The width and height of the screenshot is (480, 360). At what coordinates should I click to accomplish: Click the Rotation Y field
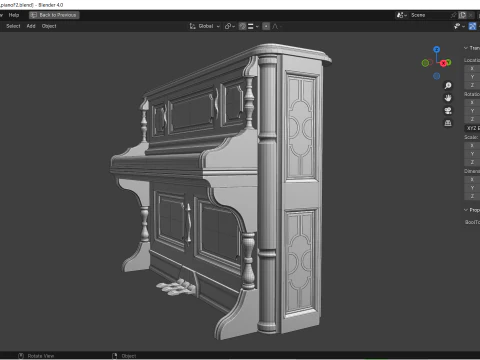(x=472, y=111)
